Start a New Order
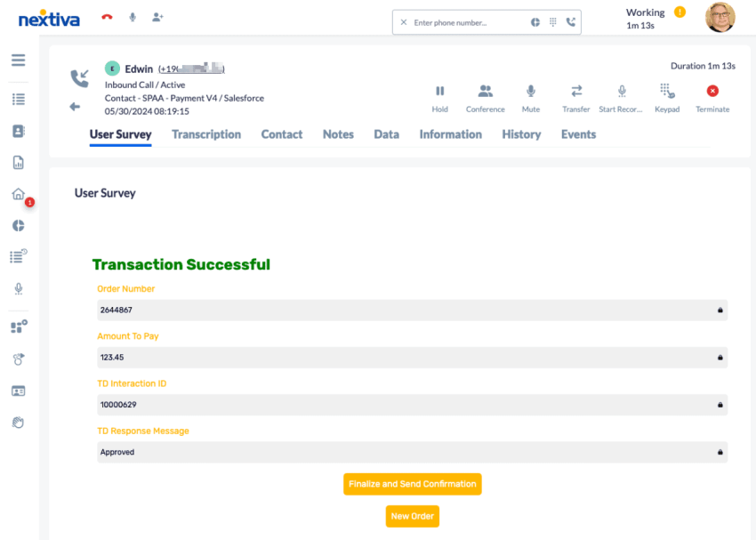756x540 pixels. pos(412,516)
